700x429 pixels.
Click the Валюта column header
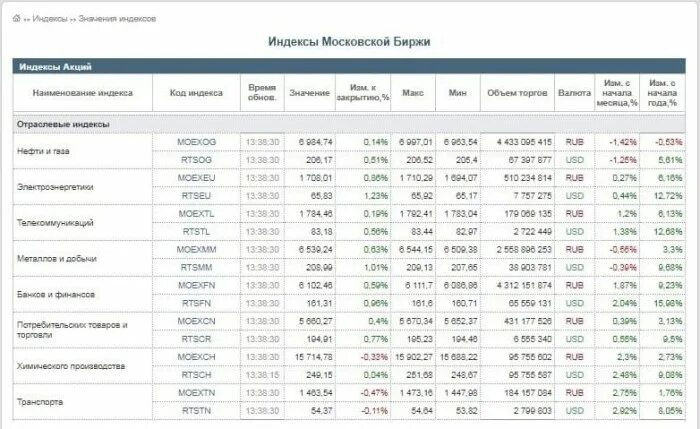pos(575,93)
